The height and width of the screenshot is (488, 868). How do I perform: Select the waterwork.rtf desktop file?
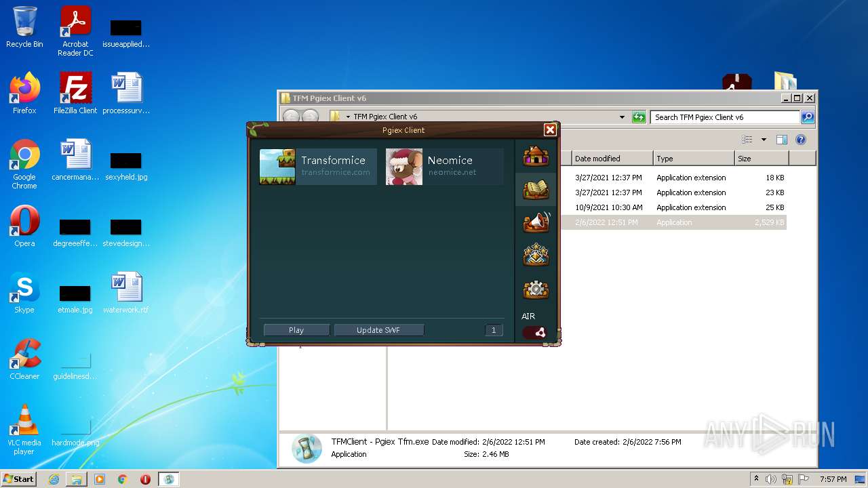pos(126,293)
